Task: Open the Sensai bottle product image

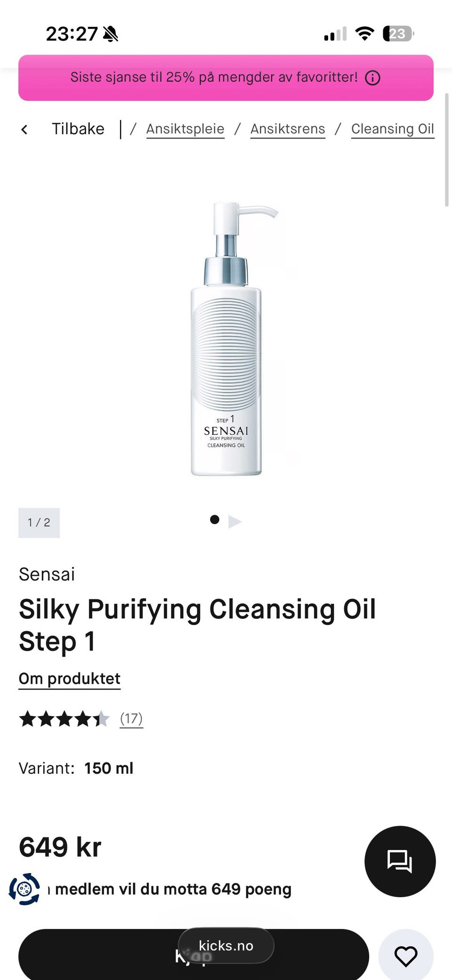Action: pyautogui.click(x=226, y=339)
